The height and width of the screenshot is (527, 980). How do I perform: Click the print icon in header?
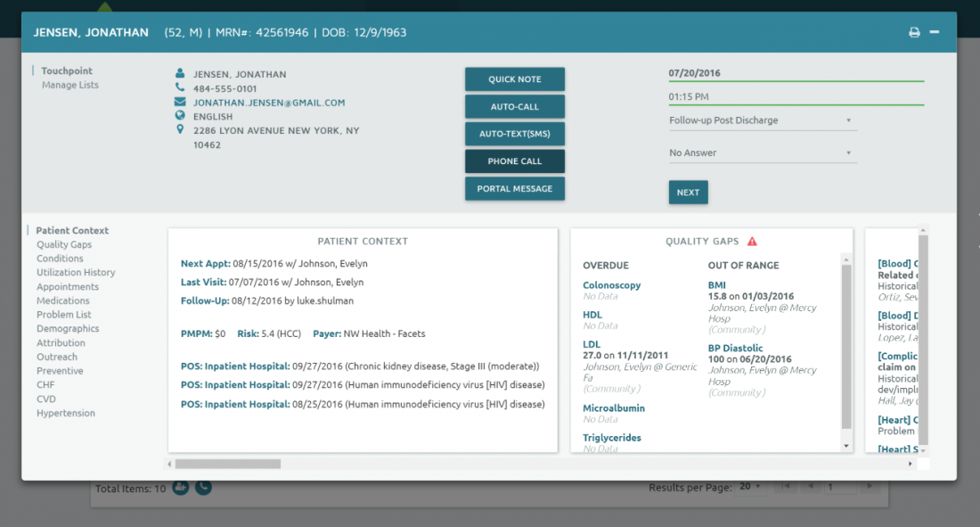(x=914, y=32)
